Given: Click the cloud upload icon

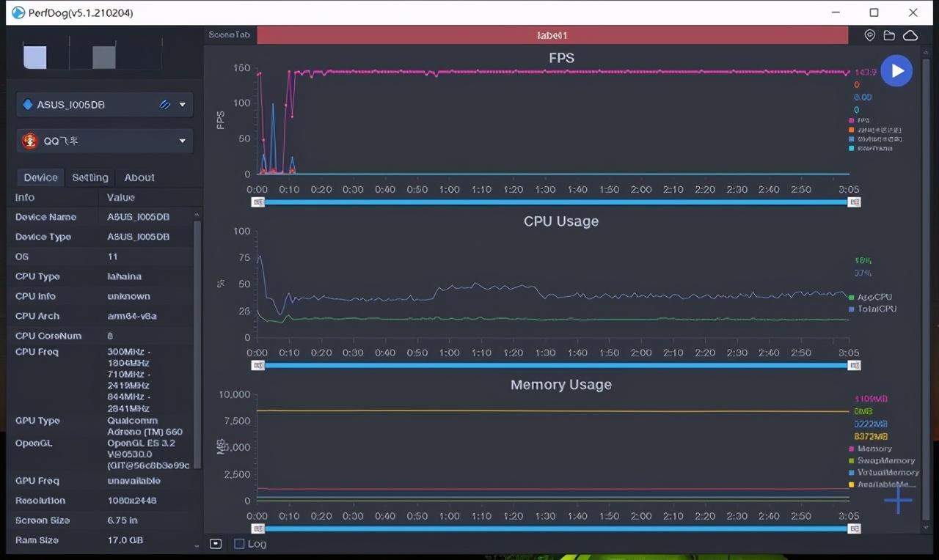Looking at the screenshot, I should [910, 35].
